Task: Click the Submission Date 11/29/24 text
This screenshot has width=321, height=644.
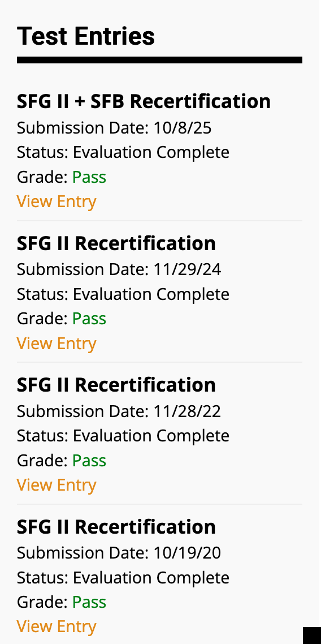Action: point(119,270)
